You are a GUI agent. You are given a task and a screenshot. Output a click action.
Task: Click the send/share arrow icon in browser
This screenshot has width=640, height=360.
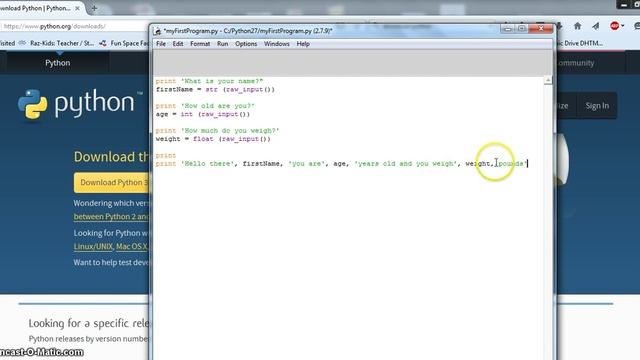596,26
